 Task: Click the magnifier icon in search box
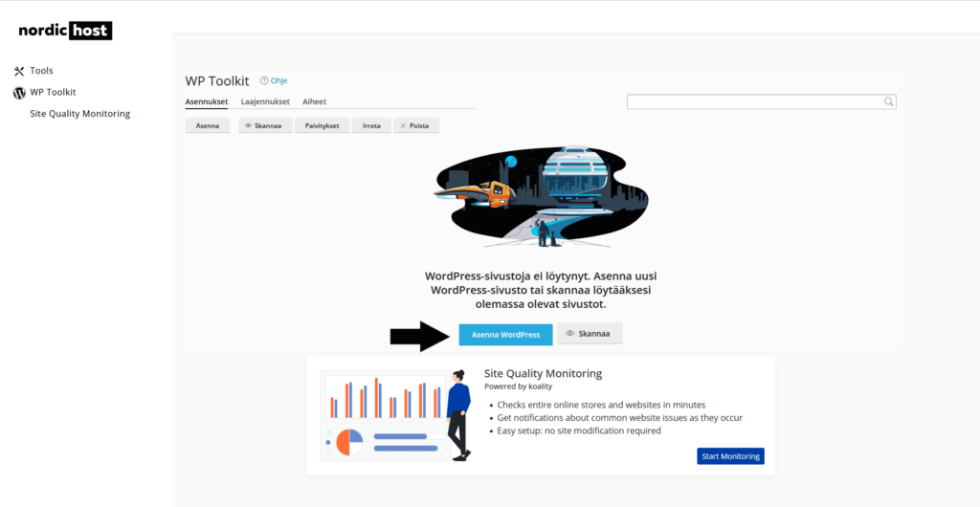(888, 101)
